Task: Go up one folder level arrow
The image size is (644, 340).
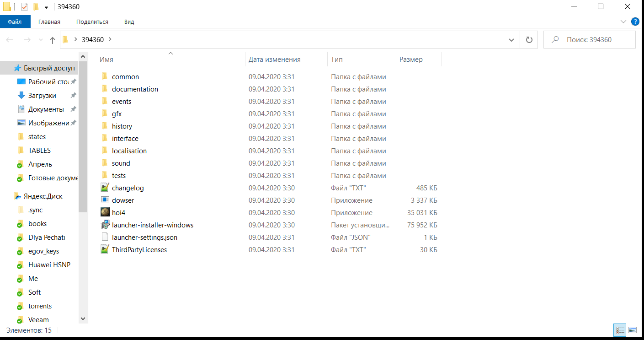Action: (53, 40)
